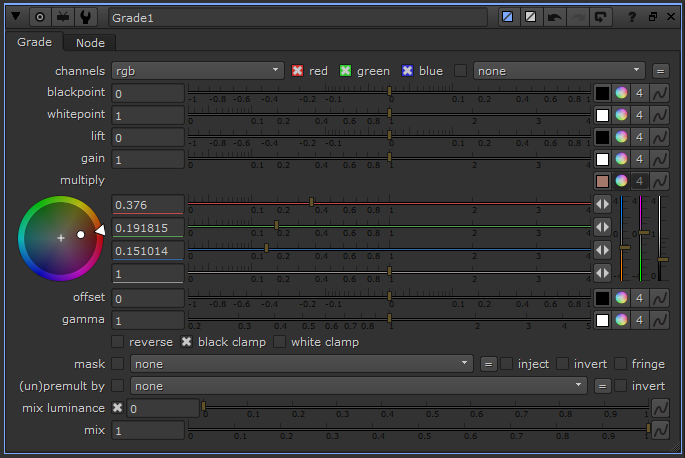Viewport: 685px width, 458px height.
Task: Enable the white clamp checkbox
Action: tap(279, 342)
